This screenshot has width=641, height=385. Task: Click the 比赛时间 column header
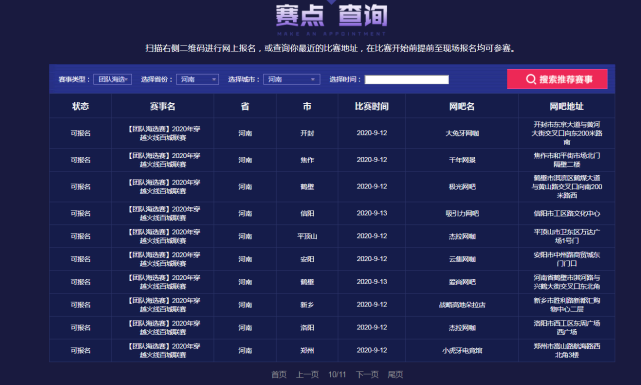point(372,106)
